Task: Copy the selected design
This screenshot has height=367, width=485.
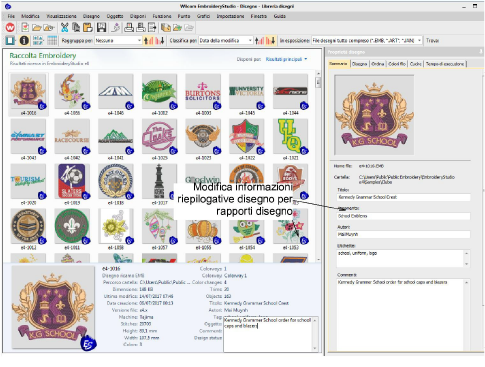Action: (x=76, y=27)
